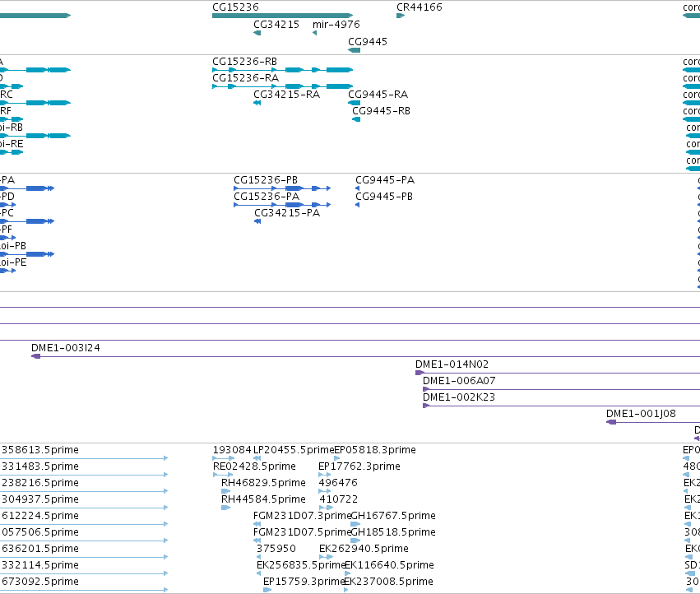
Task: Click the 331483.5prime EST label
Action: pyautogui.click(x=40, y=466)
